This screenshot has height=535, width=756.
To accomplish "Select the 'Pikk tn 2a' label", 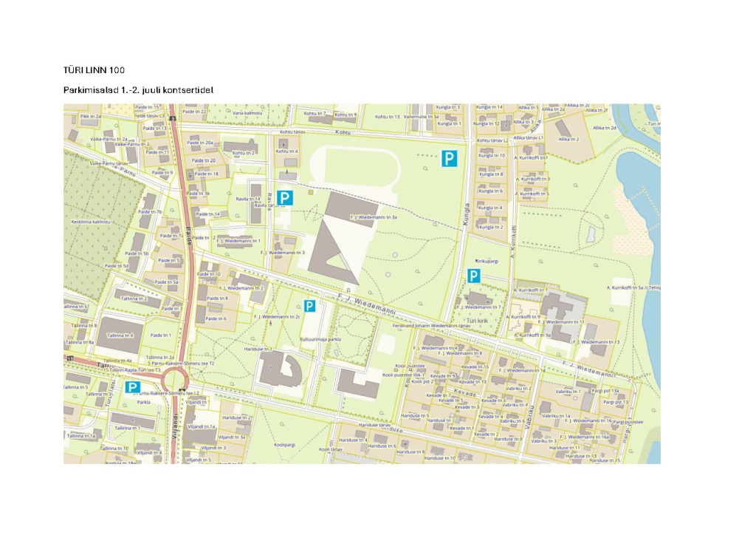I will click(x=91, y=116).
